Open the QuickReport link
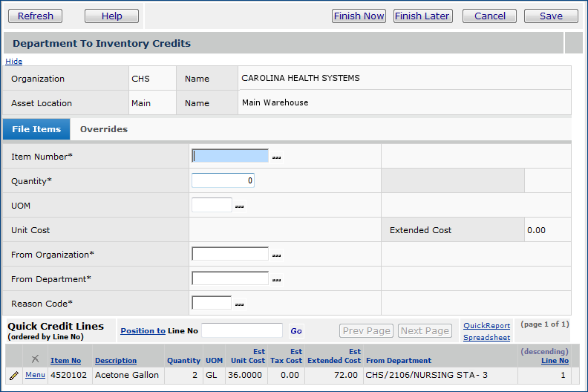The width and height of the screenshot is (588, 392). pos(486,325)
